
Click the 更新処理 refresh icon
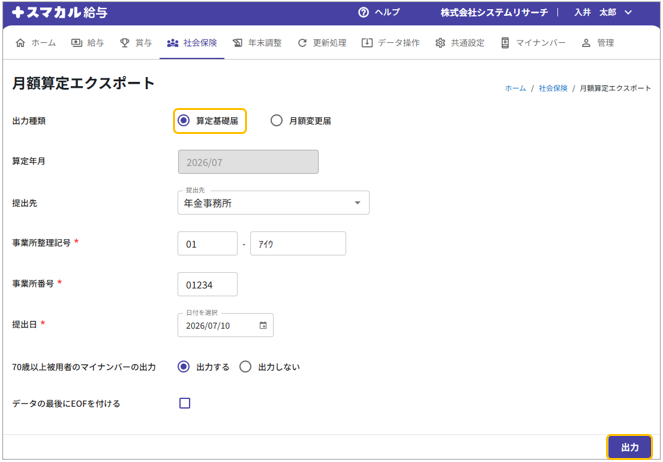302,43
